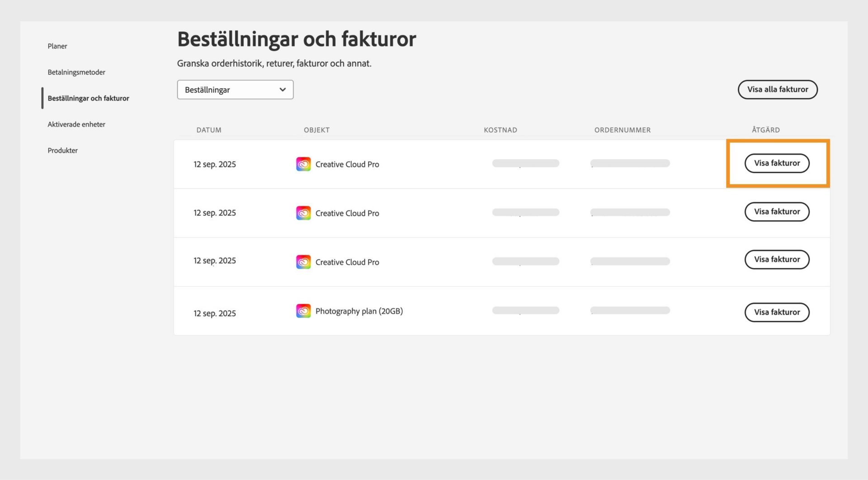868x480 pixels.
Task: Click the subtitle 'Granska orderhistorik, returer, fakturor och annat.'
Action: 274,63
